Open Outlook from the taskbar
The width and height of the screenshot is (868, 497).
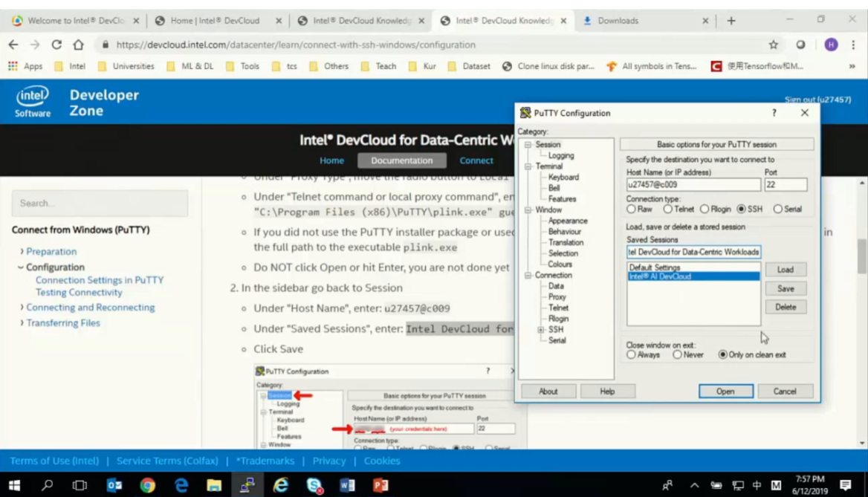point(114,485)
